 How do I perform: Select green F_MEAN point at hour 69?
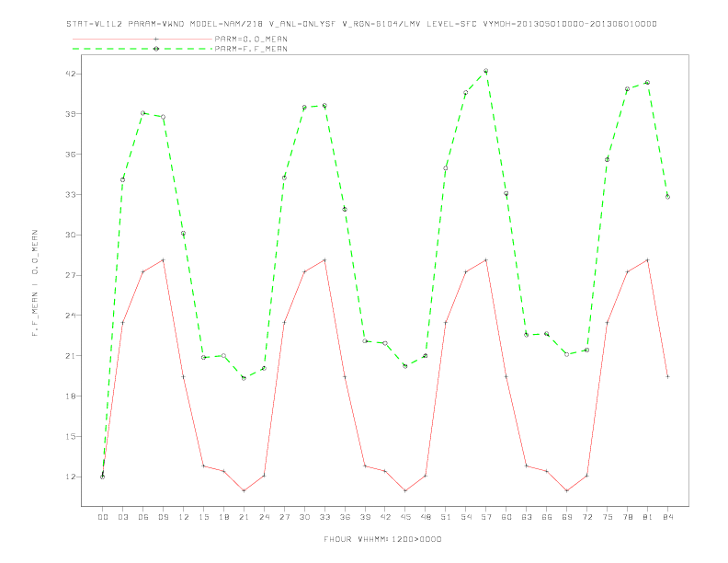pos(566,354)
